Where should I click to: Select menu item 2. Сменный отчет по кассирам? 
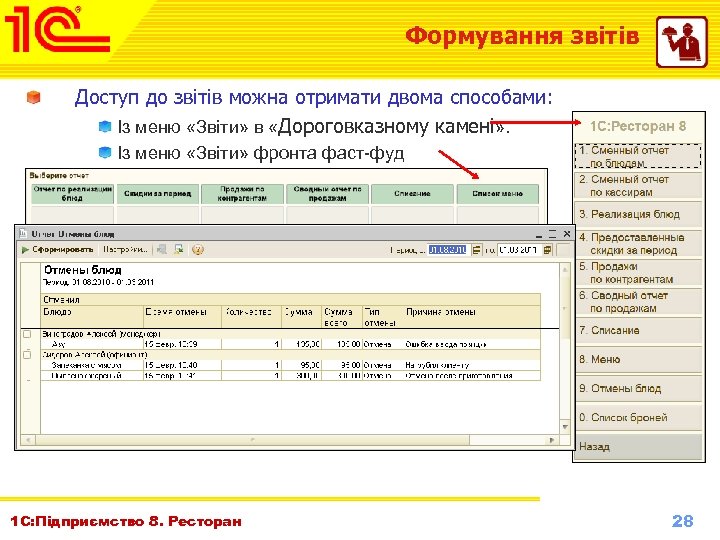coord(638,186)
